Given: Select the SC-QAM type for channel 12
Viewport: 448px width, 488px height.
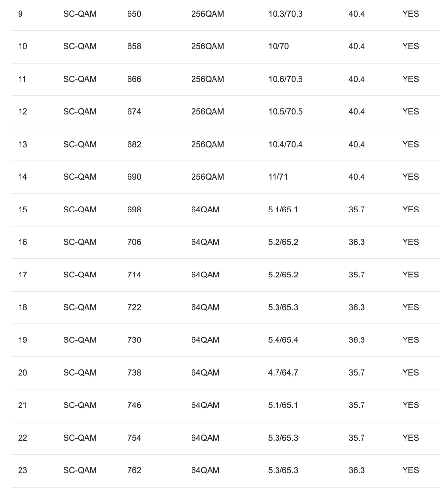Looking at the screenshot, I should point(80,112).
